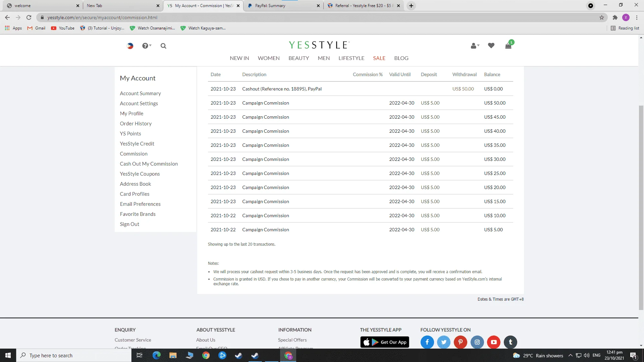Screen dimensions: 644x362
Task: Open BEAUTY menu
Action: (x=299, y=58)
